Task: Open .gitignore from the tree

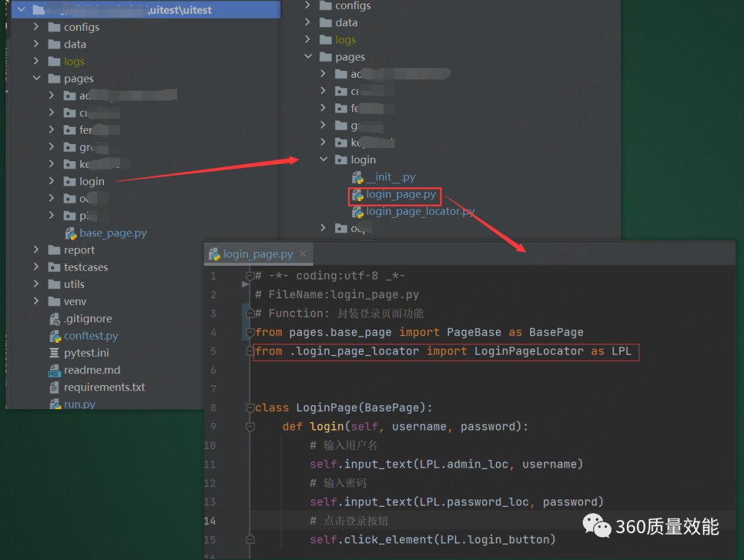Action: (88, 318)
